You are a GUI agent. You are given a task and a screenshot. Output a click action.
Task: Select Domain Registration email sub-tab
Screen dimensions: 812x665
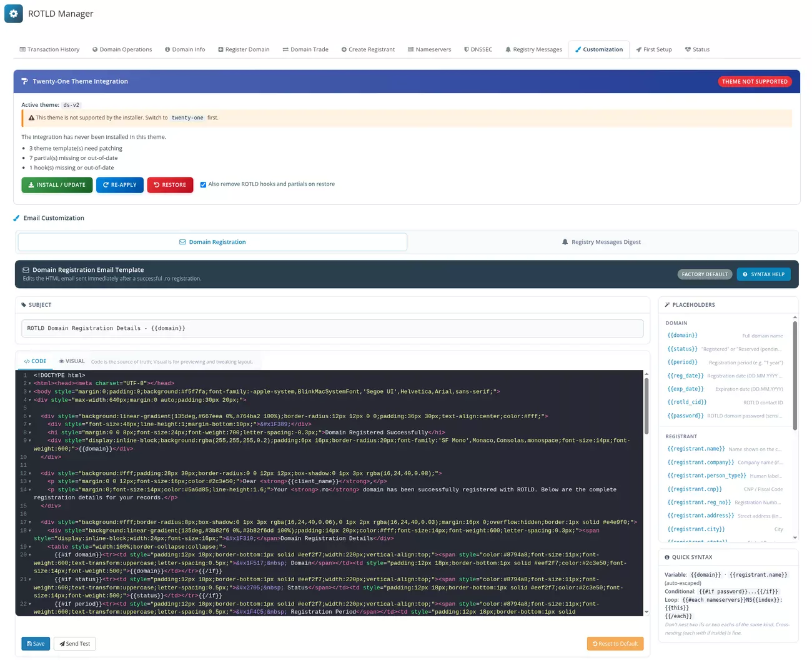(212, 242)
